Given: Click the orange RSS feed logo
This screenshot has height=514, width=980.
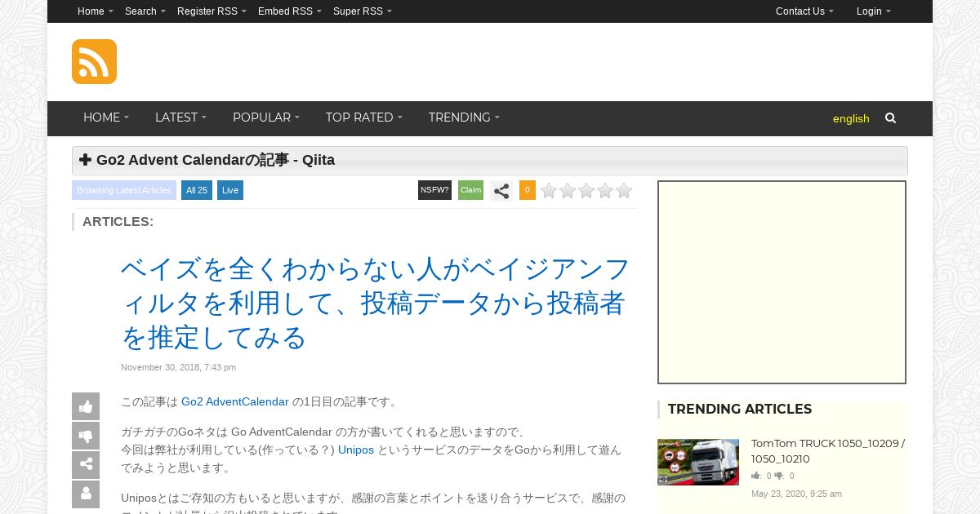Looking at the screenshot, I should (94, 61).
